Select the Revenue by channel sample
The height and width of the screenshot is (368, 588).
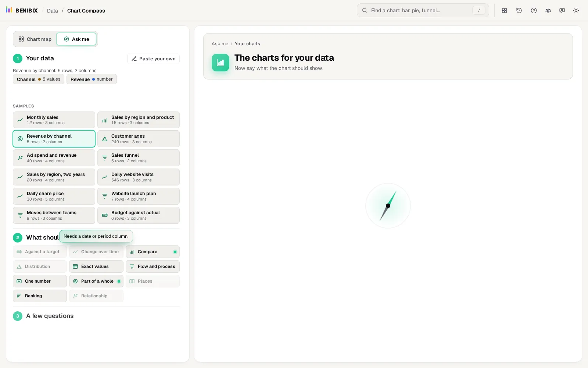(54, 139)
